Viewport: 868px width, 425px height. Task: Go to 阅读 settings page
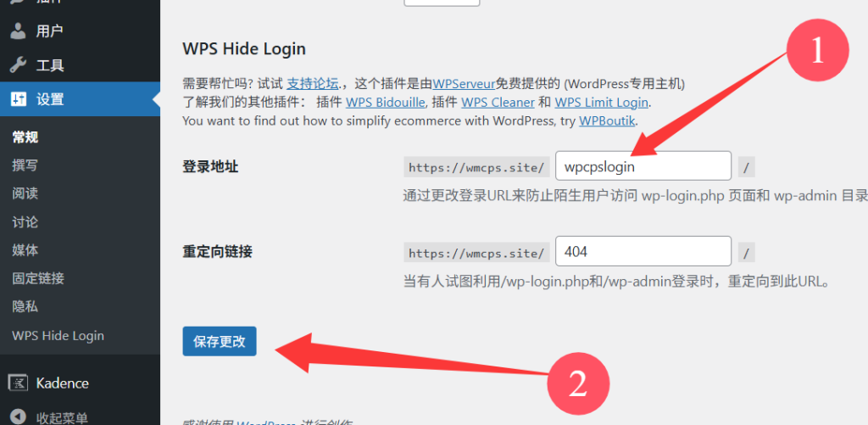25,193
